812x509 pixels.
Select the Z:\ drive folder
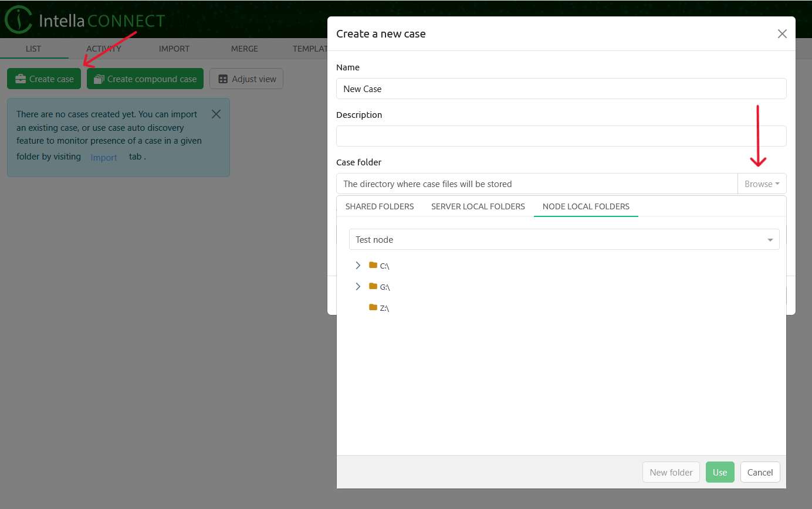384,308
